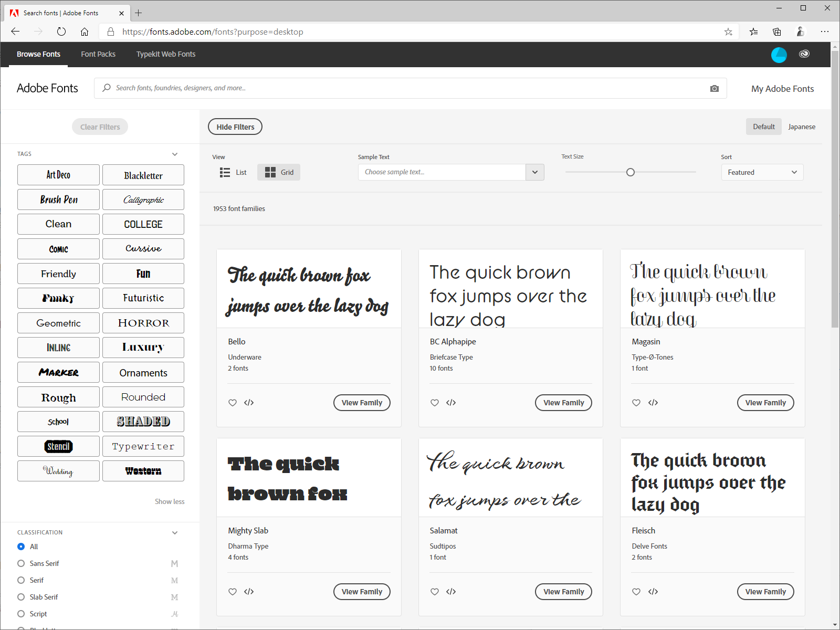This screenshot has width=840, height=630.
Task: Toggle the Art Deco tag filter
Action: [58, 175]
